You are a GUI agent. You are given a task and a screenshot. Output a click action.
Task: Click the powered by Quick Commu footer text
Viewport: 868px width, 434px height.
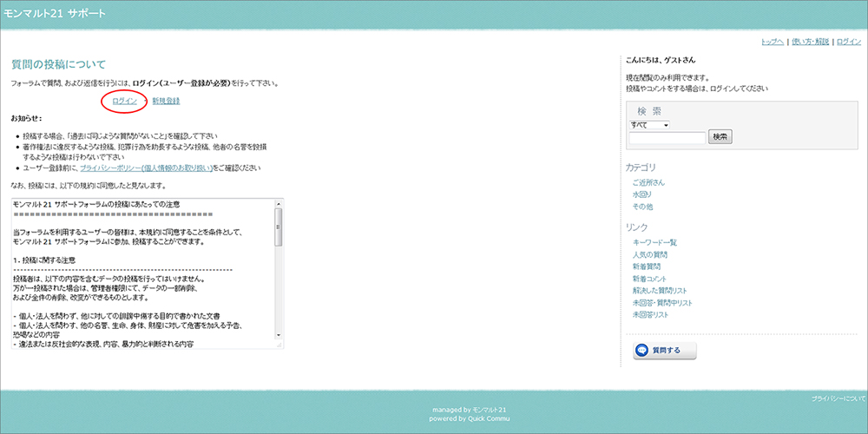click(470, 418)
